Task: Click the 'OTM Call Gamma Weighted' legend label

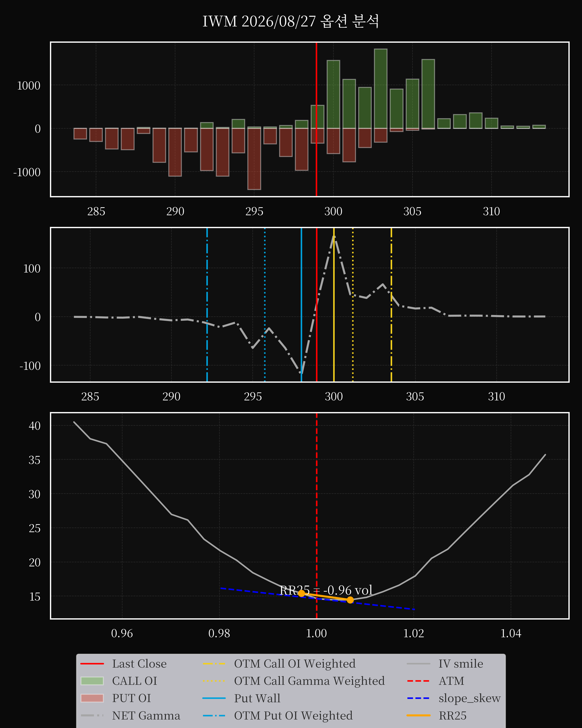Action: click(309, 681)
